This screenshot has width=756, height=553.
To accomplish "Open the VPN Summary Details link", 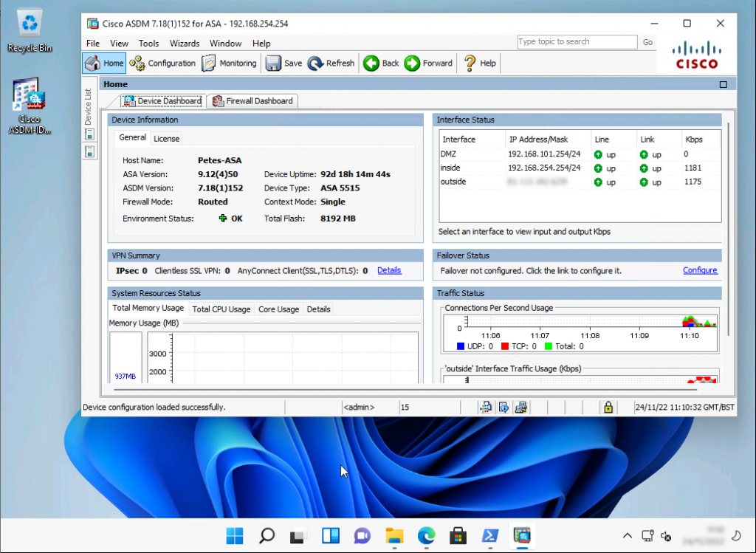I will (389, 270).
